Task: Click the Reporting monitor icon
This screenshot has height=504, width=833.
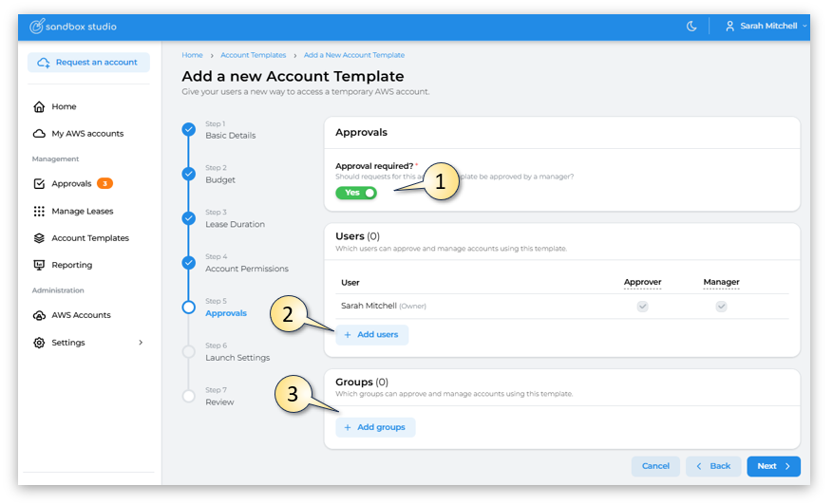Action: pyautogui.click(x=39, y=265)
